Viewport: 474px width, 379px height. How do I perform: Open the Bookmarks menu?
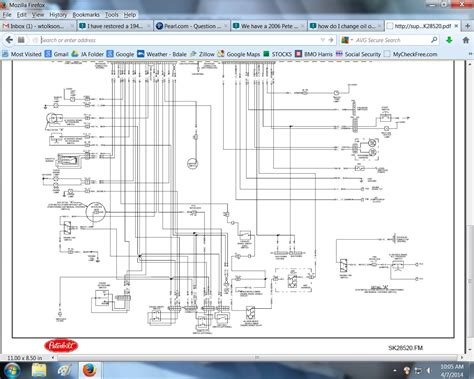(x=86, y=15)
